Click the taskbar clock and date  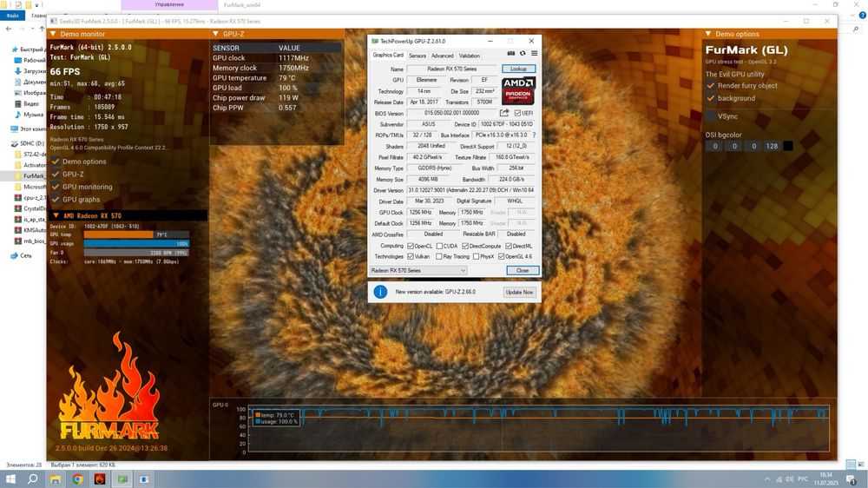pyautogui.click(x=826, y=479)
